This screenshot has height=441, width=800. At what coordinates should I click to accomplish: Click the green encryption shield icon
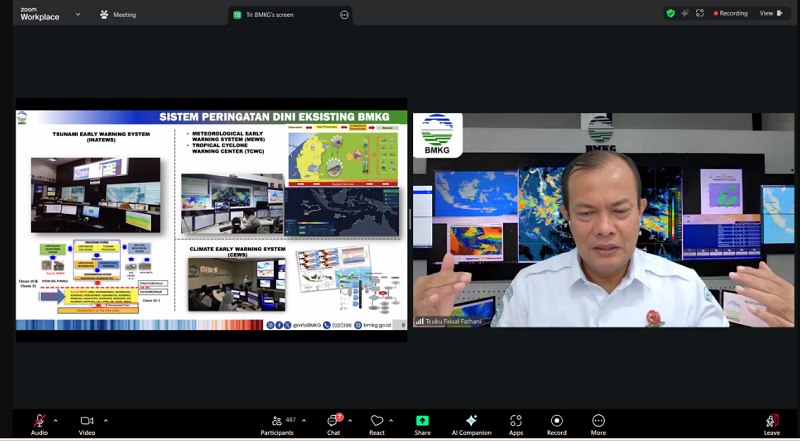[671, 13]
